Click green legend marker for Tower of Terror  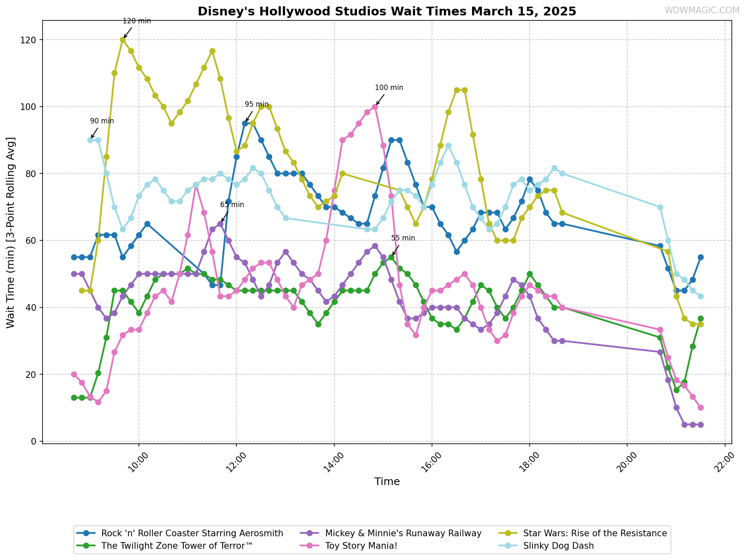click(86, 546)
